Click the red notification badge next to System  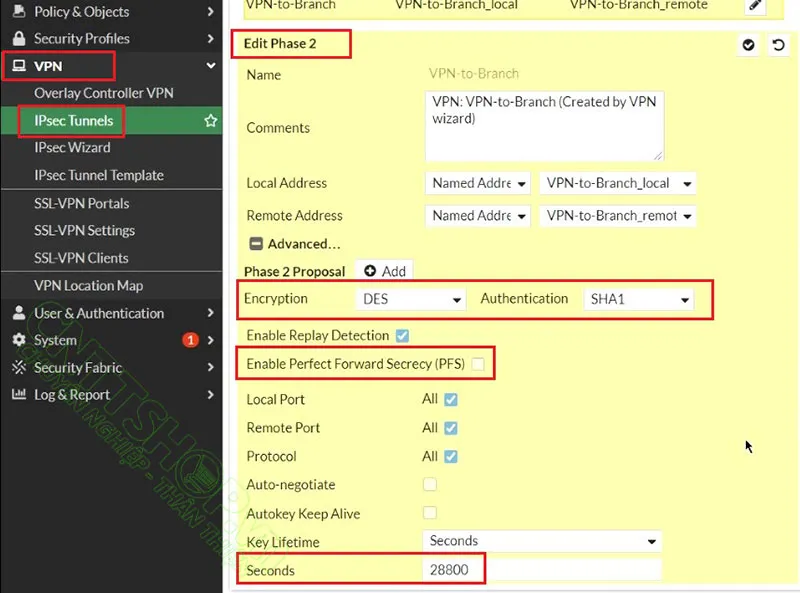(x=190, y=340)
